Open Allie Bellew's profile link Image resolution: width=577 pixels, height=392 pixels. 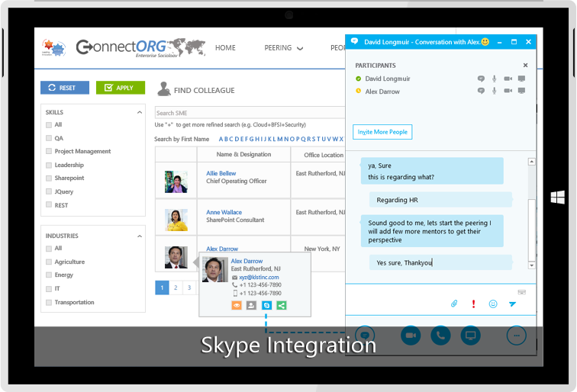(x=221, y=173)
